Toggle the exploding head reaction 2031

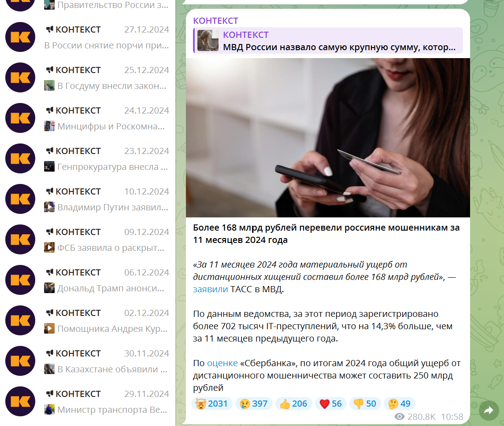[212, 404]
